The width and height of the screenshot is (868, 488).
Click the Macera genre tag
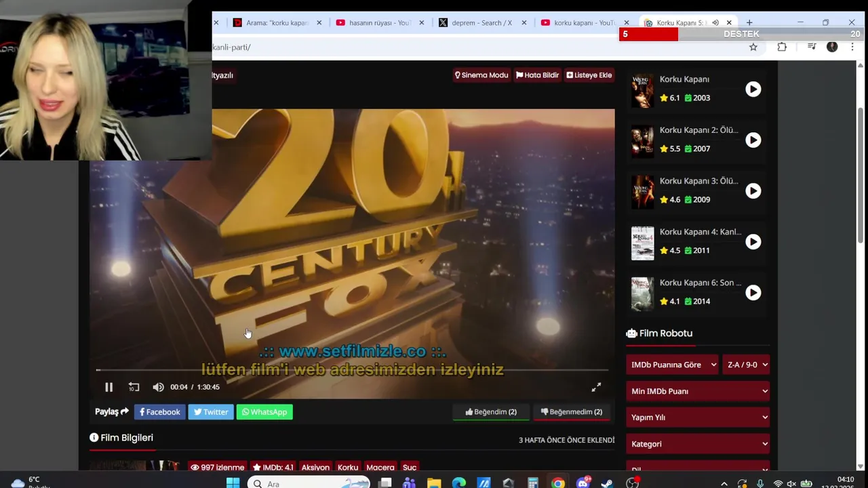click(x=380, y=467)
